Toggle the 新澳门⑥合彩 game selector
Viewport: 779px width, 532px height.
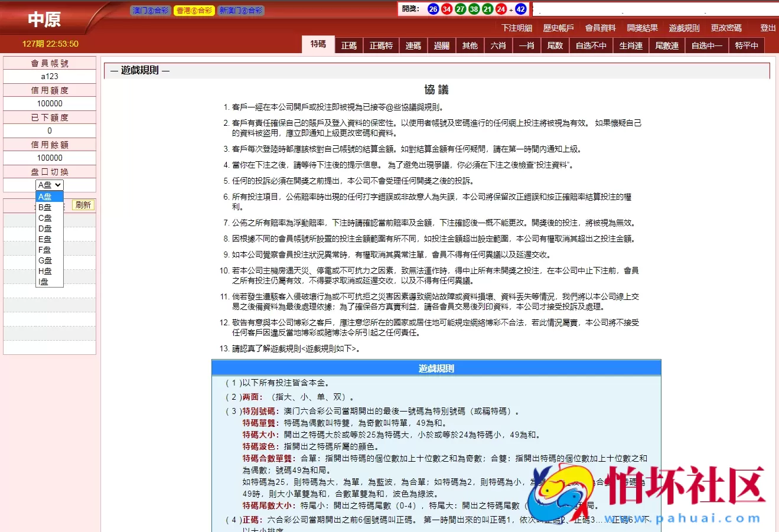[241, 10]
